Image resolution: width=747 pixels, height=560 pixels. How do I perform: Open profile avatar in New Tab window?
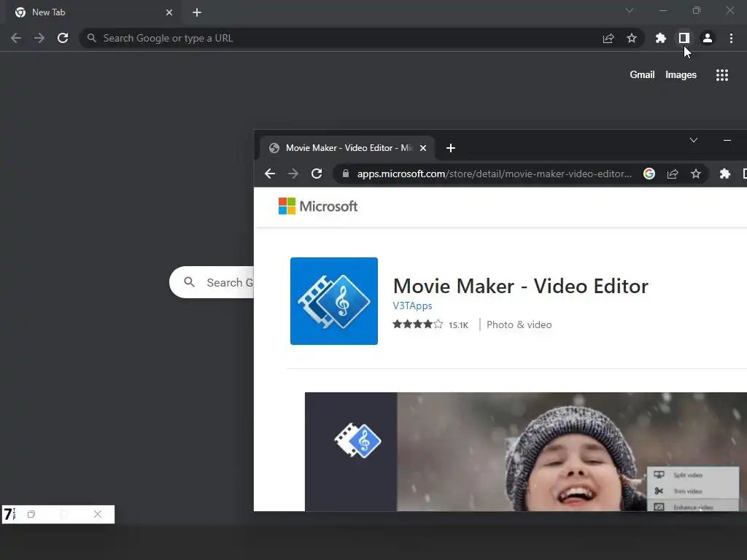pos(708,38)
